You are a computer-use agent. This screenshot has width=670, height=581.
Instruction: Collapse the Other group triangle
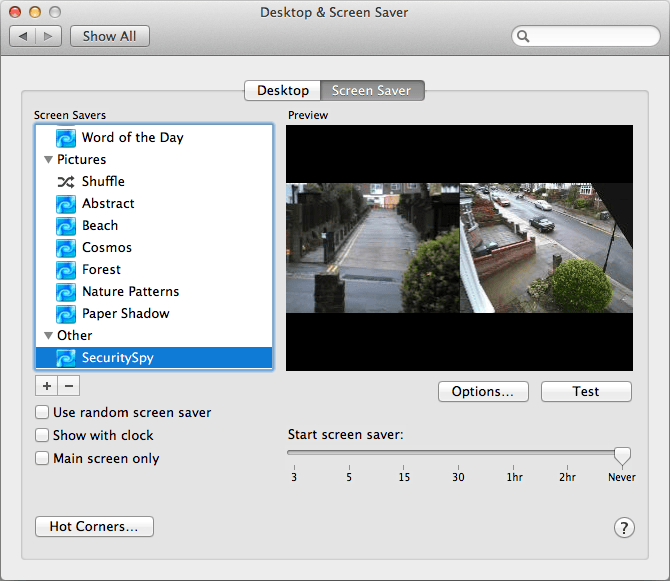48,336
